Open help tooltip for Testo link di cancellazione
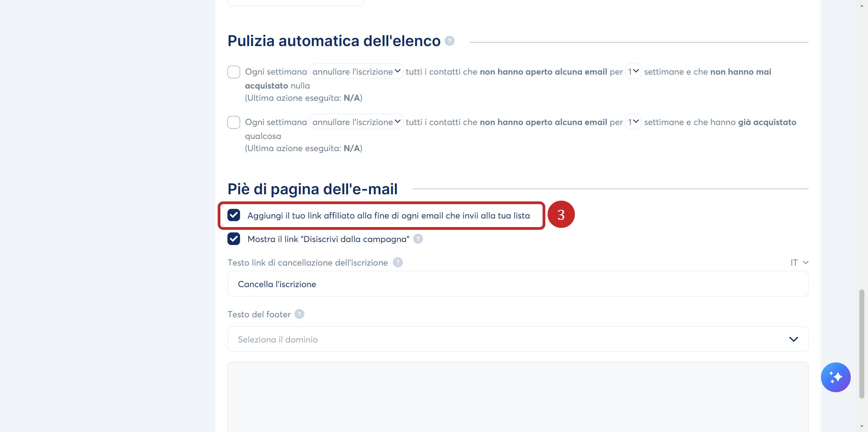868x432 pixels. [x=398, y=262]
